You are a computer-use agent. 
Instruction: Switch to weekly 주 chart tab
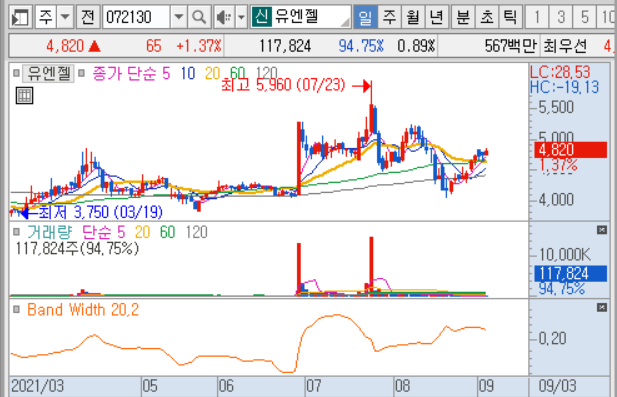tap(389, 17)
